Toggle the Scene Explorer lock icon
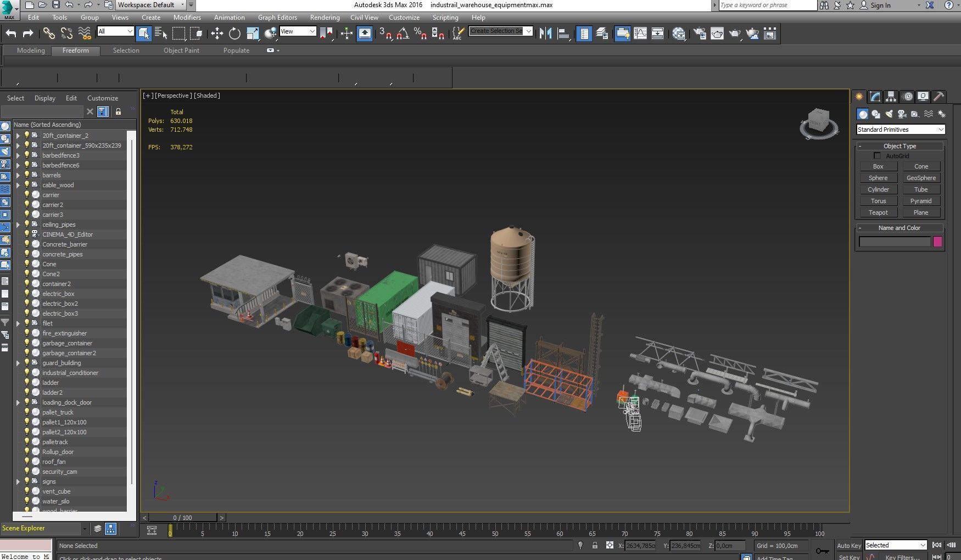The width and height of the screenshot is (961, 560). tap(118, 111)
